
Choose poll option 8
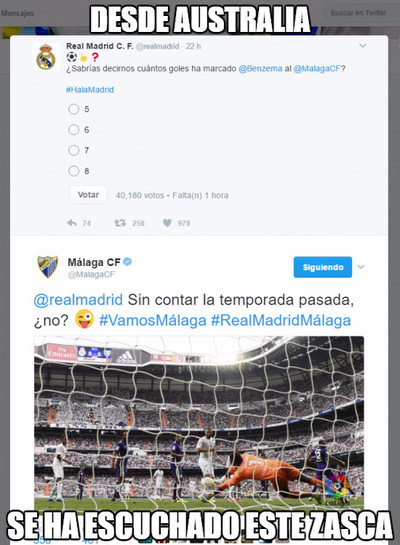click(74, 171)
